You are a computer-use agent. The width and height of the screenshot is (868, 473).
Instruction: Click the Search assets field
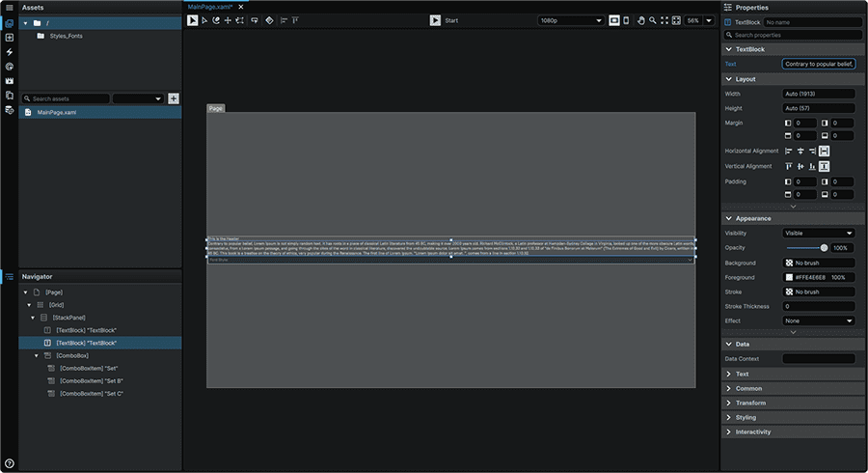(66, 98)
